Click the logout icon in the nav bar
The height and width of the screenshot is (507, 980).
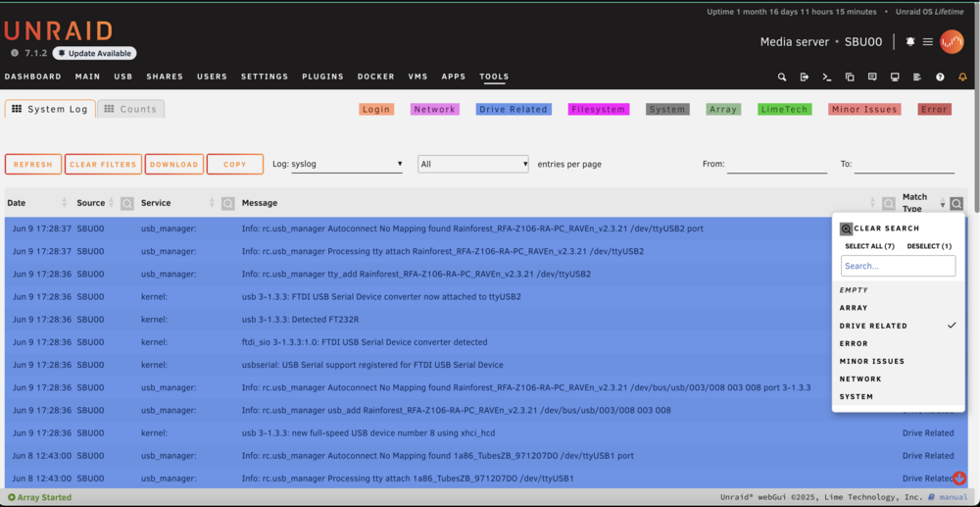click(805, 76)
